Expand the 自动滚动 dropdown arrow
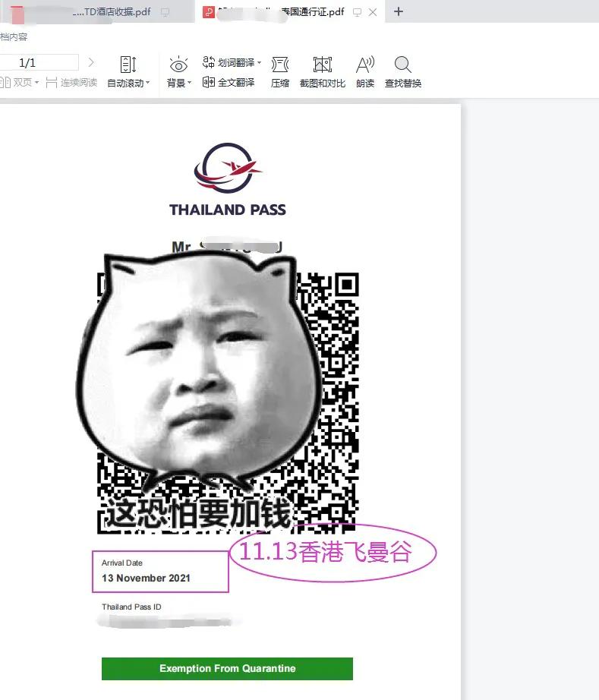Screen dimensions: 599x700 point(148,83)
